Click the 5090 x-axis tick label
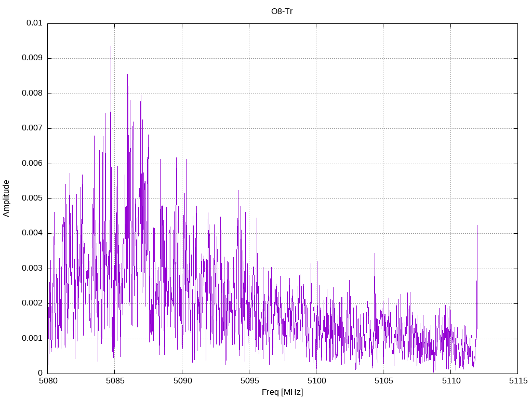Image resolution: width=532 pixels, height=399 pixels. [182, 381]
